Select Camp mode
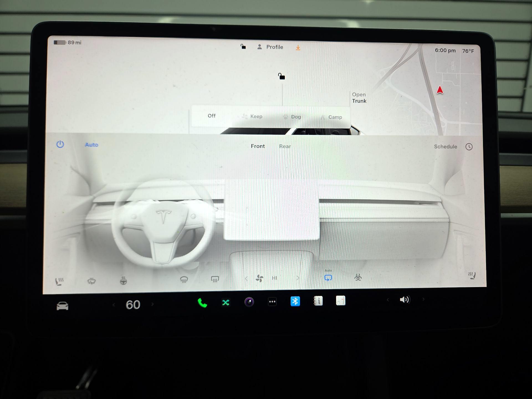532x399 pixels. (x=331, y=117)
